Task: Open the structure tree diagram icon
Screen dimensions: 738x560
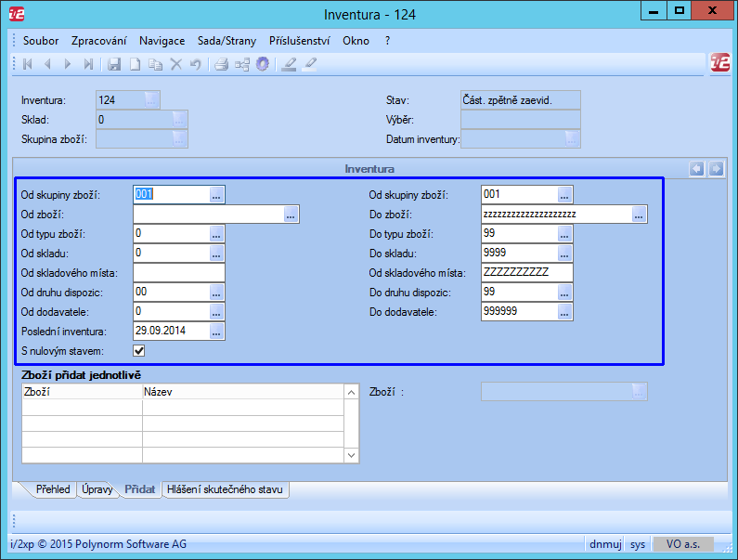Action: click(242, 64)
